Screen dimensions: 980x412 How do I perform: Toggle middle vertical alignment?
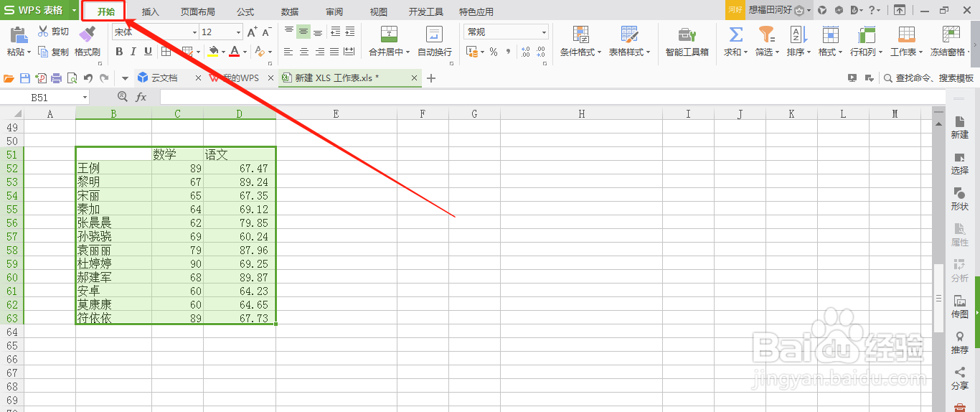tap(303, 32)
